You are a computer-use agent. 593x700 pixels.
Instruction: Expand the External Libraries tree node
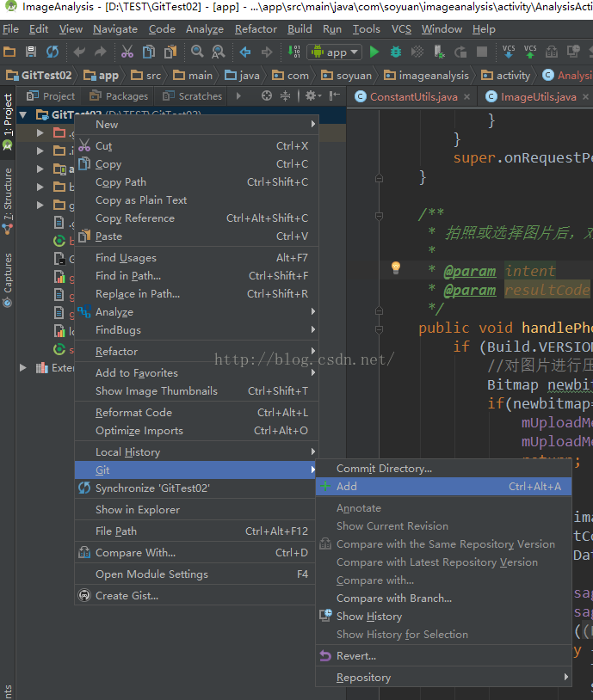point(22,368)
